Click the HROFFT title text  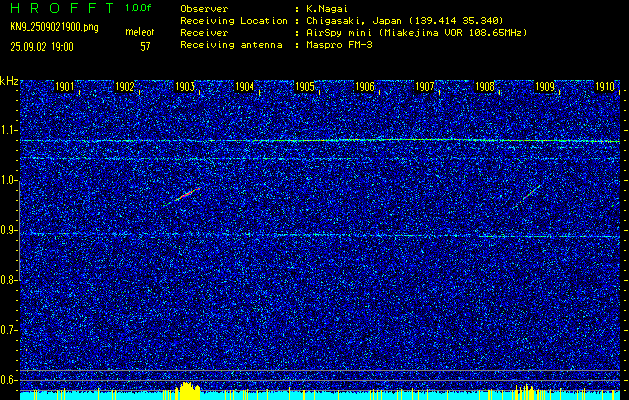tap(63, 8)
